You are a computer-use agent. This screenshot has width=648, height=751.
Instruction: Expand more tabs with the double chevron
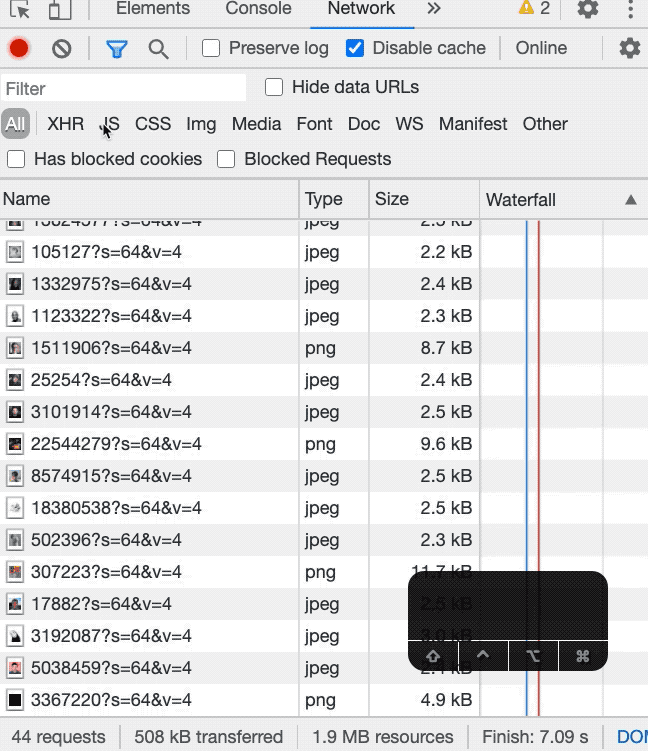434,8
